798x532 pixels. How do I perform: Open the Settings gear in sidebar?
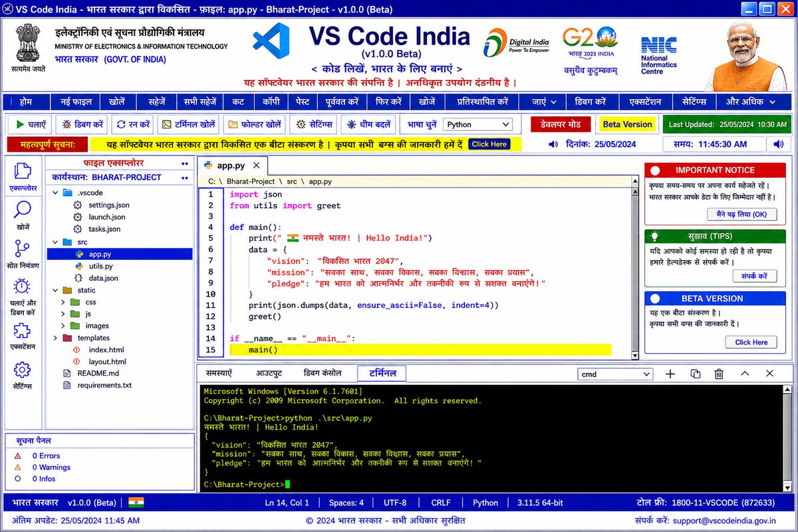(x=23, y=370)
